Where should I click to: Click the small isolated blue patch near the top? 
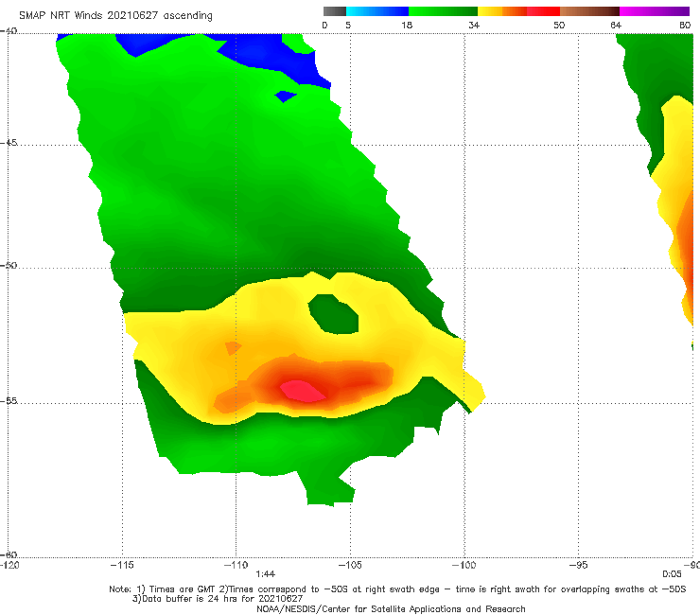click(286, 96)
